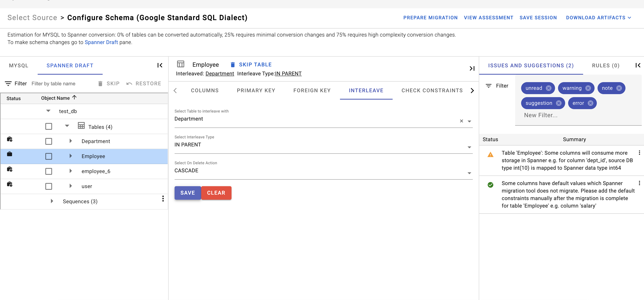The image size is (644, 300).
Task: Remove the 'unread' filter chip
Action: (548, 88)
